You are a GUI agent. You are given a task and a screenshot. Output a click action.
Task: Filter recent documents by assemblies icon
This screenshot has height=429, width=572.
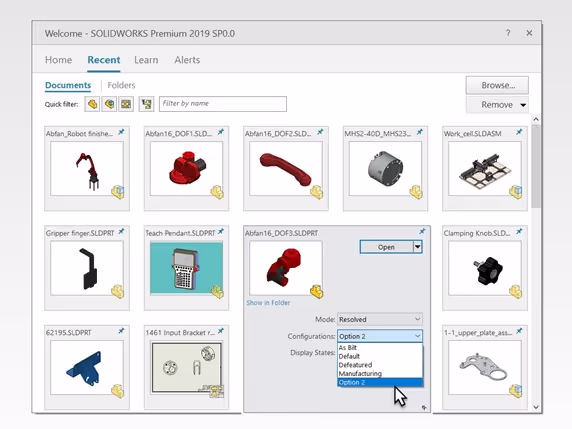(x=109, y=104)
